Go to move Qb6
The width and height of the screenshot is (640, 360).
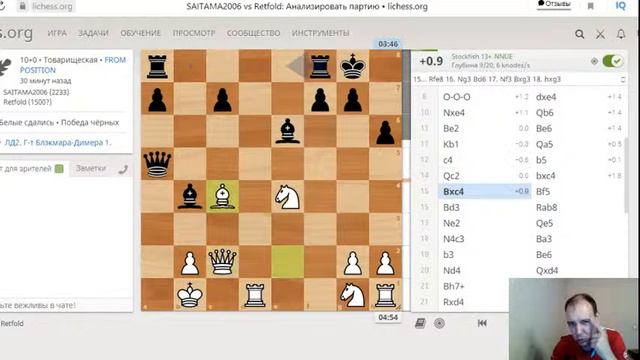545,113
